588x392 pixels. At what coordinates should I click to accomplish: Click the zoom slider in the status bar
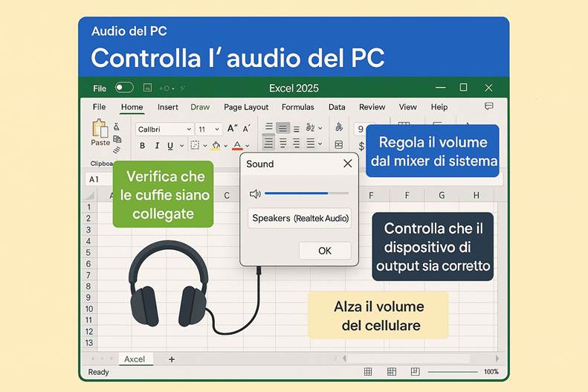coord(453,372)
